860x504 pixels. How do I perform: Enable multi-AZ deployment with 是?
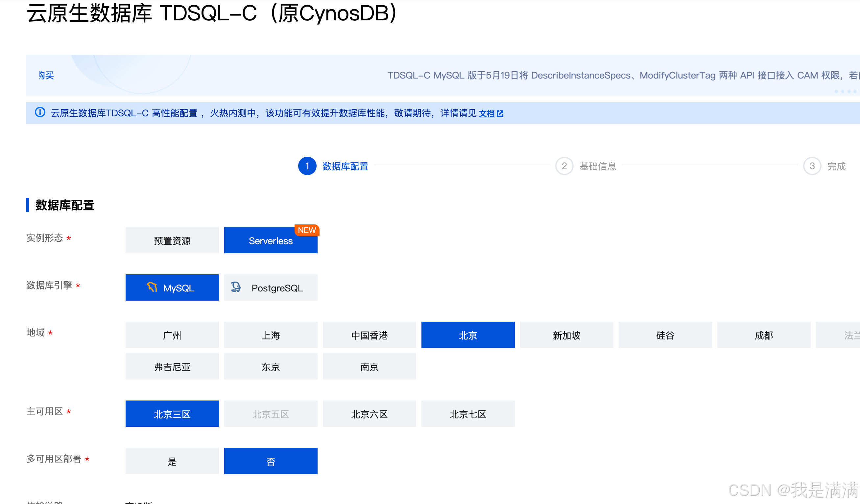click(x=172, y=461)
